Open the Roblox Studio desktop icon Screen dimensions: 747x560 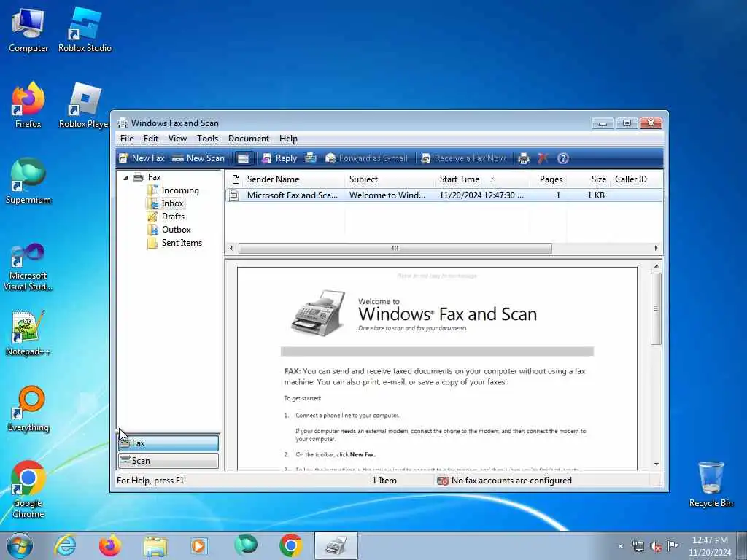pos(85,29)
